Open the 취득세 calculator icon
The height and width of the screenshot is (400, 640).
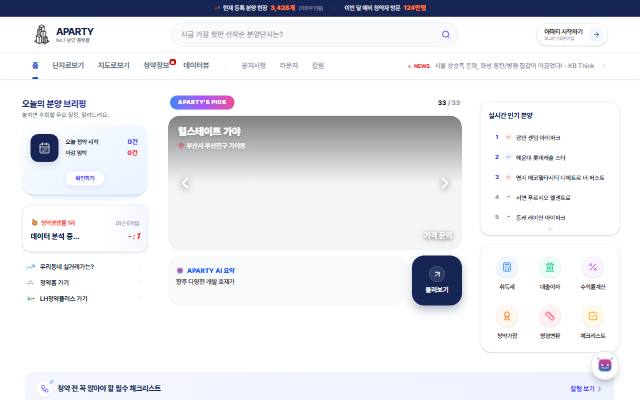[507, 267]
